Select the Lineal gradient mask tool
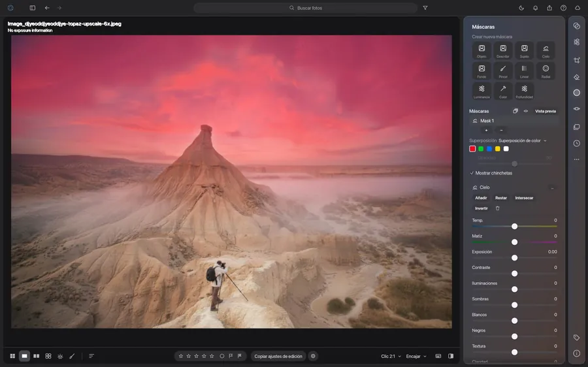588x367 pixels. click(524, 71)
